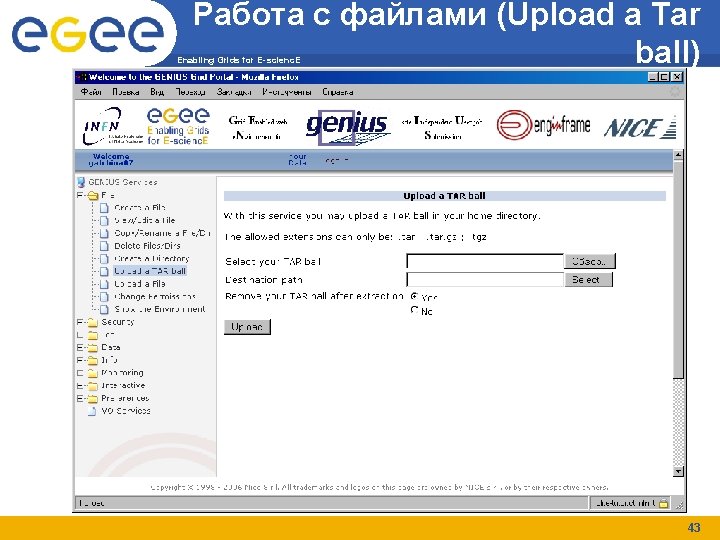Select Yes to remove TAR ball after extraction
The height and width of the screenshot is (540, 720).
point(414,297)
